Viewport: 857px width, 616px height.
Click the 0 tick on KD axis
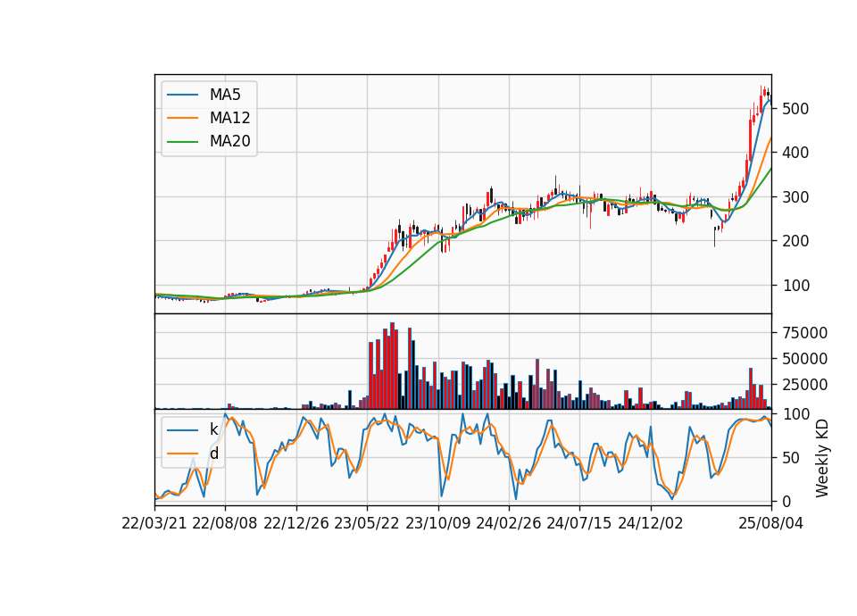(x=786, y=501)
